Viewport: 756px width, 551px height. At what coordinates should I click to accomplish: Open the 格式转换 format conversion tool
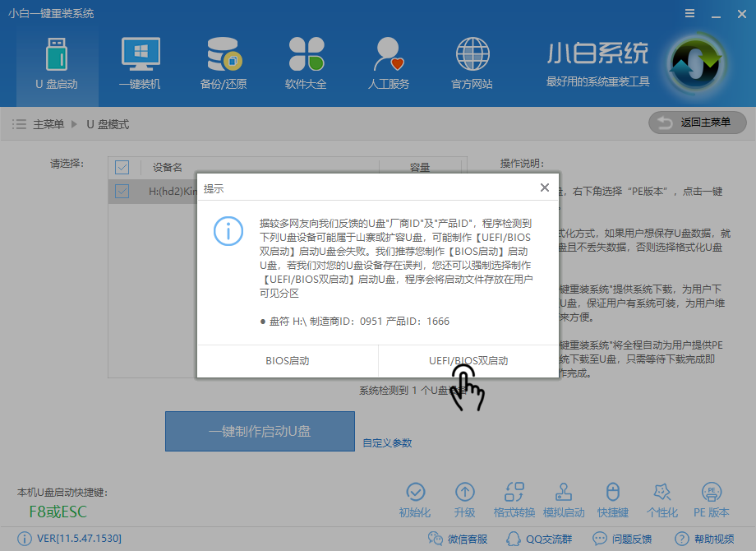515,498
